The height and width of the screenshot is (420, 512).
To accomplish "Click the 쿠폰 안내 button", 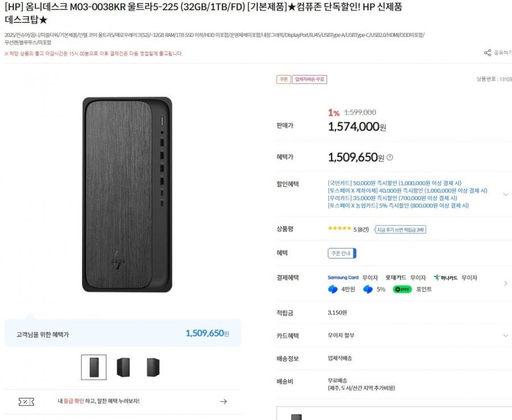I will point(342,253).
